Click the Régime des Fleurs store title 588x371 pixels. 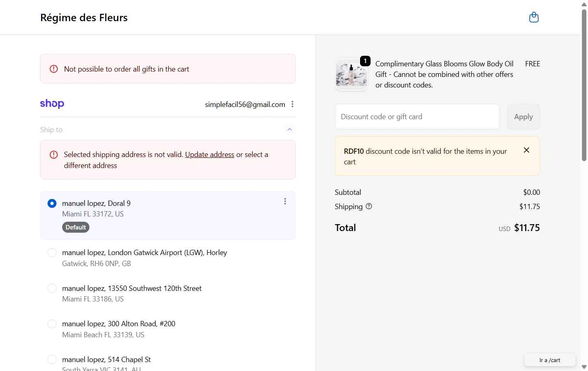(84, 17)
